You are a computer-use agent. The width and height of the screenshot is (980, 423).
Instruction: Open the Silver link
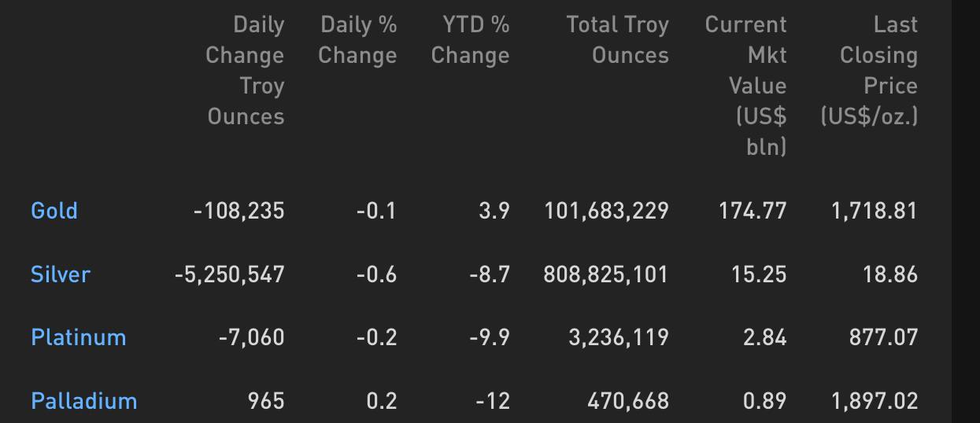tap(61, 274)
